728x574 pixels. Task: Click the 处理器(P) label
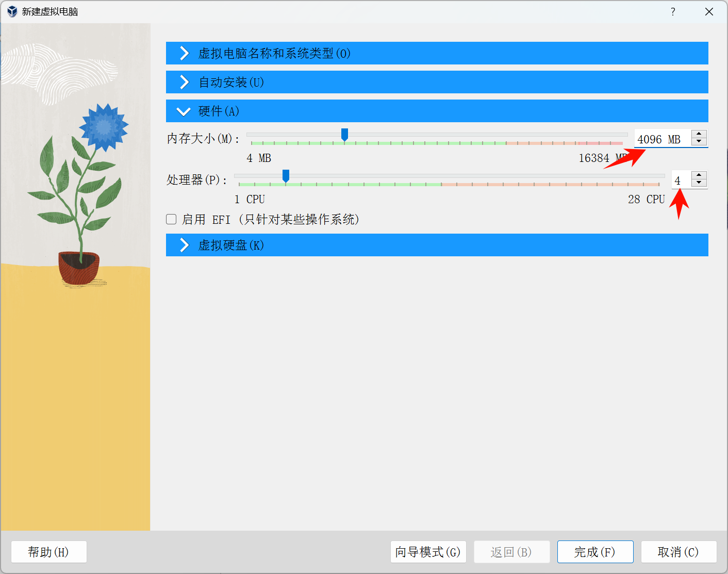(197, 179)
